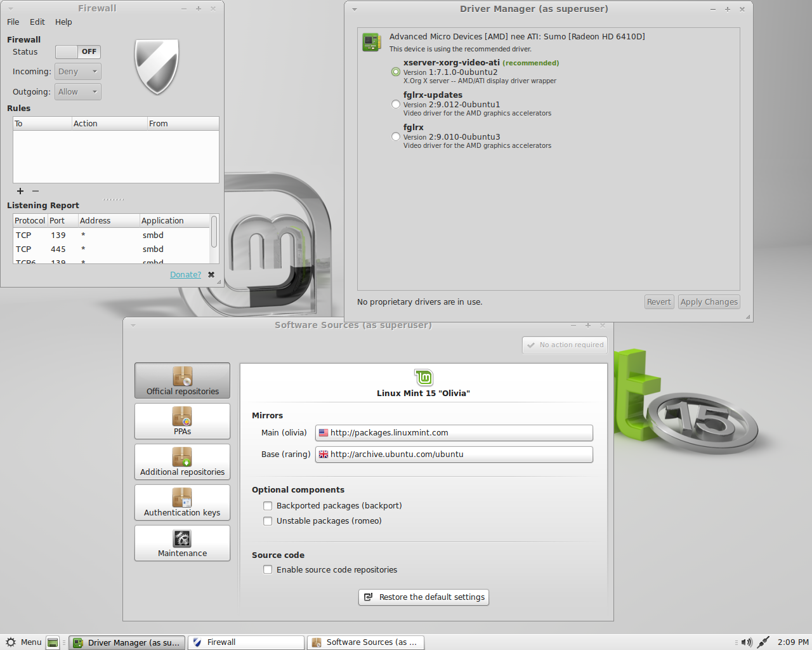
Task: Enable Backported packages (backport) checkbox
Action: coord(268,506)
